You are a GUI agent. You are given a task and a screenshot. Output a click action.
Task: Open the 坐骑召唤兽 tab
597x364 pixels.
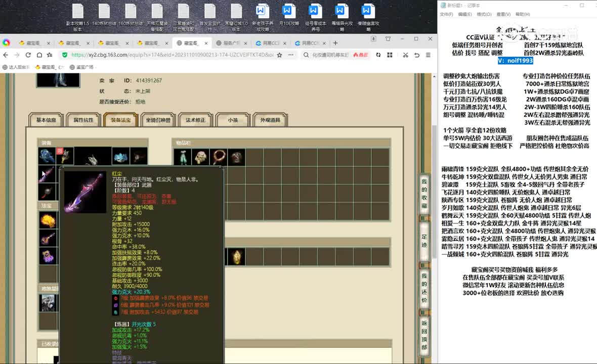pyautogui.click(x=158, y=120)
